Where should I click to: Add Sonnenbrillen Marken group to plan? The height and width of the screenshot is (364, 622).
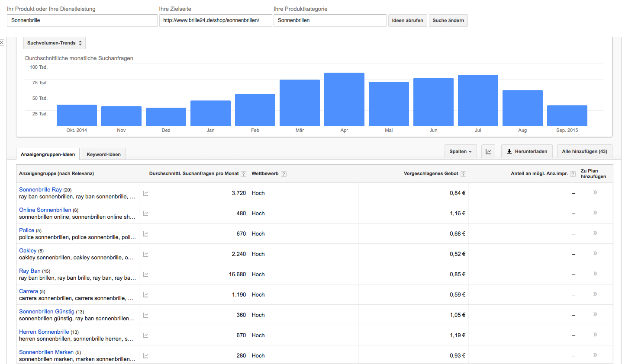click(595, 355)
